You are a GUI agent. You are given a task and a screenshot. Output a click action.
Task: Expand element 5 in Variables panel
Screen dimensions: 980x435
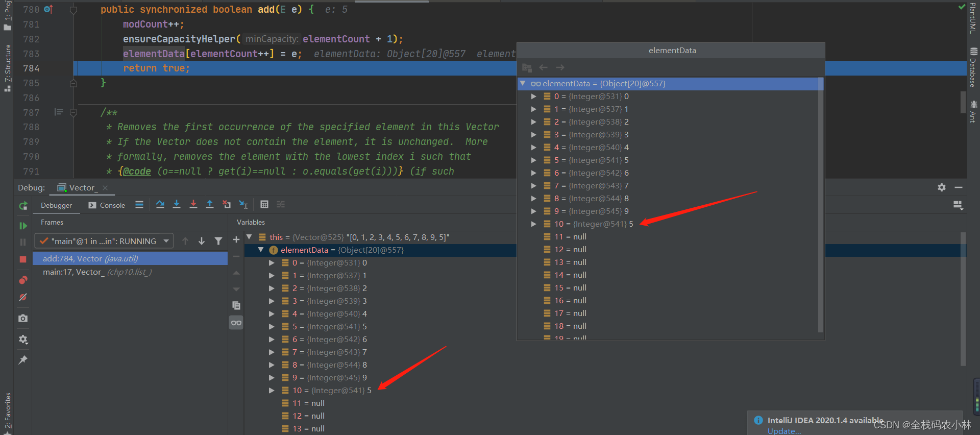coord(272,326)
